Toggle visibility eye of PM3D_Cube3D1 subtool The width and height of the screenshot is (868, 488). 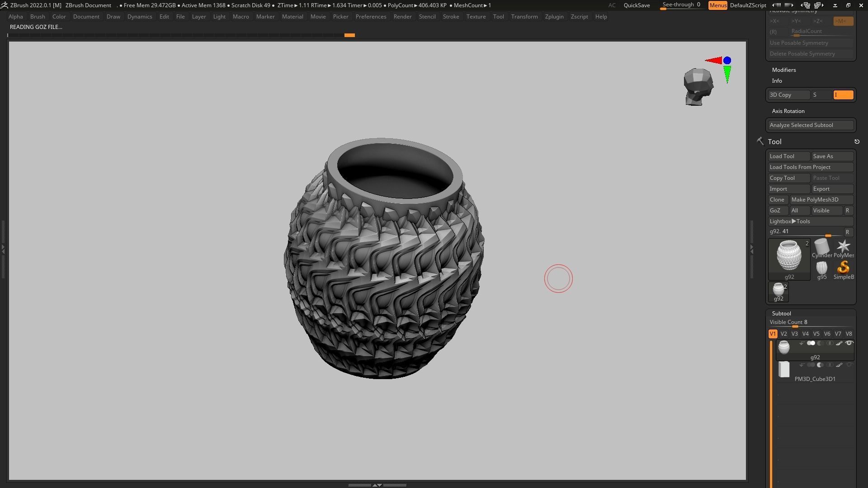849,365
